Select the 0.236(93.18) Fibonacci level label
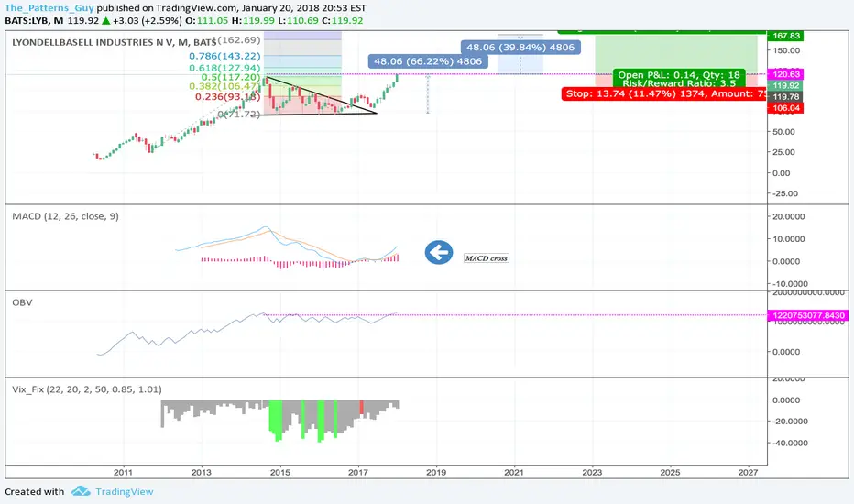Viewport: 854px width, 504px height. click(227, 96)
